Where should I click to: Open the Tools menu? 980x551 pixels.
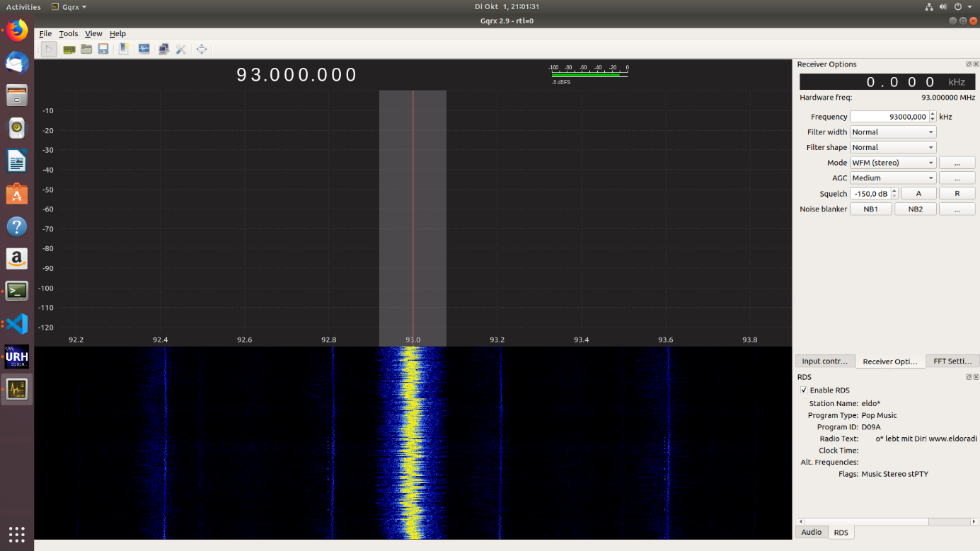(x=69, y=33)
